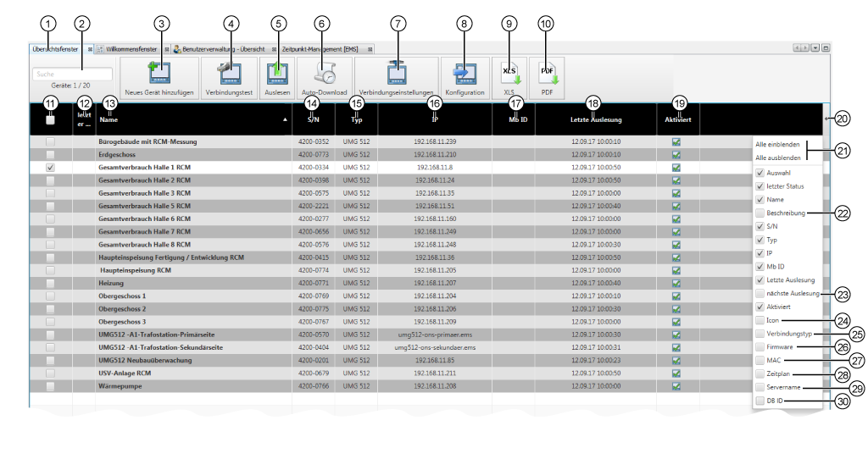This screenshot has height=459, width=868.
Task: Toggle the select-all checkbox in table header
Action: click(x=51, y=121)
